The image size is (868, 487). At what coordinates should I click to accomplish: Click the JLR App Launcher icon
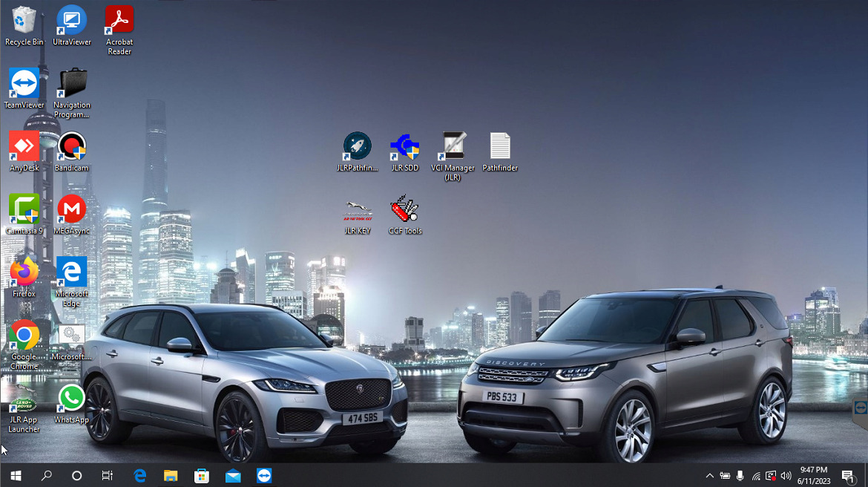click(24, 399)
